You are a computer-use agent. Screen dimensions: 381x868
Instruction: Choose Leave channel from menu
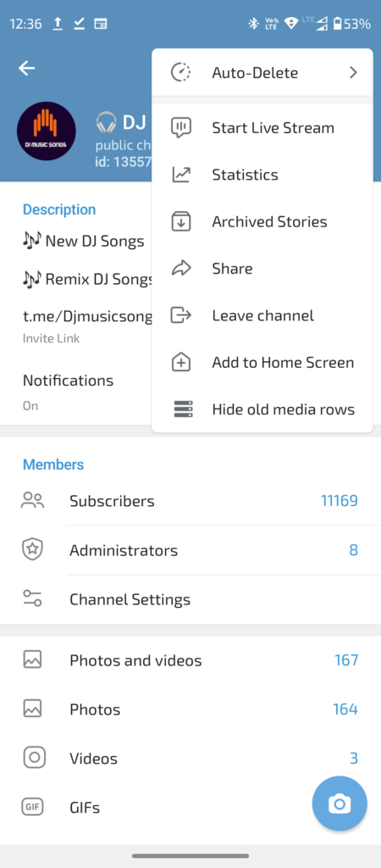coord(262,315)
